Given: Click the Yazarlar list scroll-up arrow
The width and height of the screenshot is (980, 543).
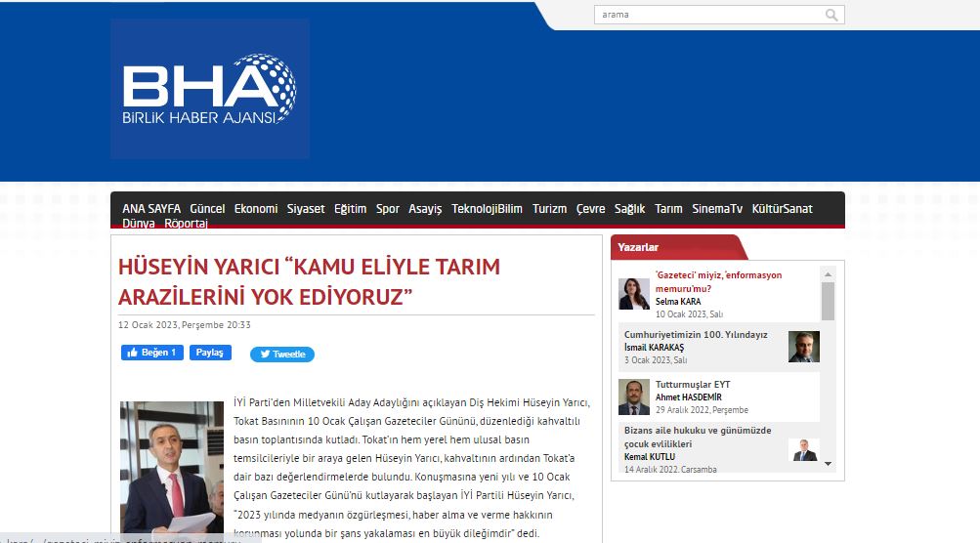Looking at the screenshot, I should pos(828,274).
